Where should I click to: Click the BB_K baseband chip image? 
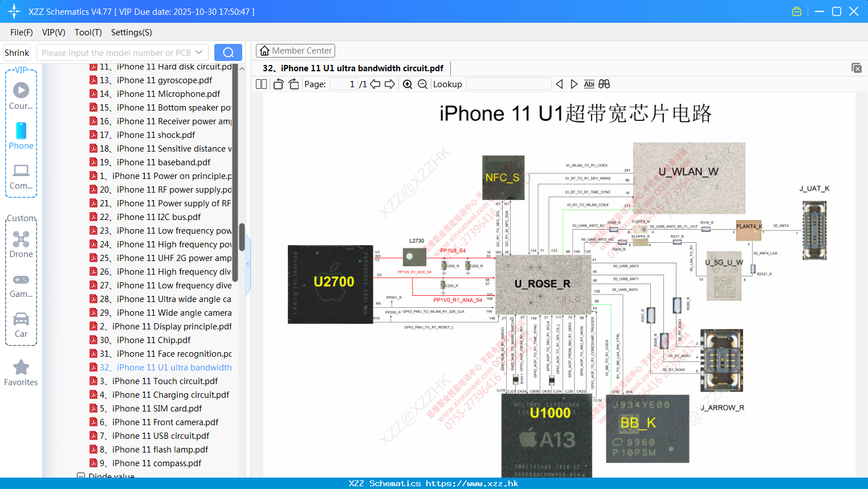click(x=648, y=429)
